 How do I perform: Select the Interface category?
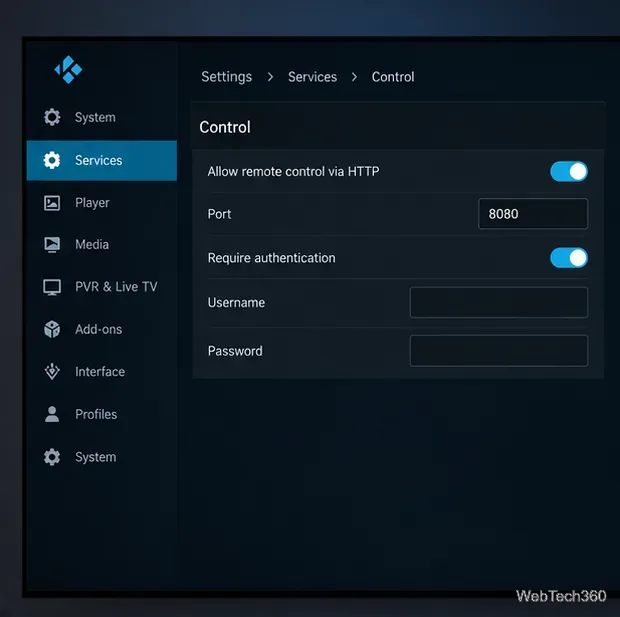(100, 372)
